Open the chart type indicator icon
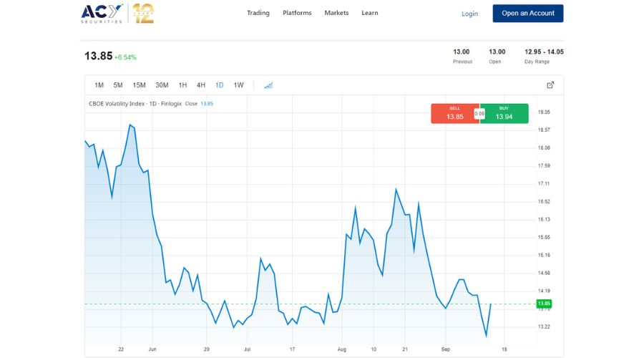The image size is (644, 358). [268, 85]
